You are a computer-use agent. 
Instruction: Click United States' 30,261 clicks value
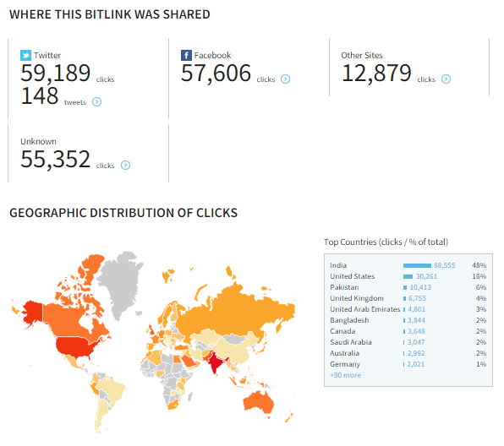click(426, 276)
